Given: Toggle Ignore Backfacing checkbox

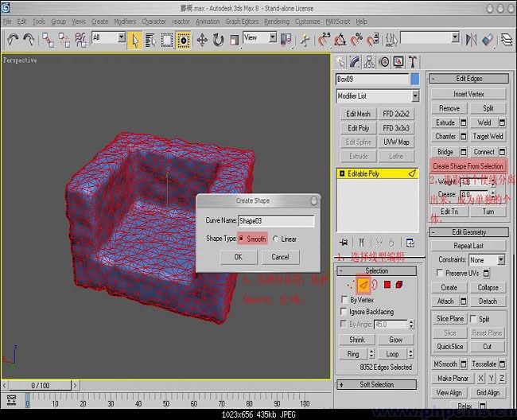Looking at the screenshot, I should 344,312.
